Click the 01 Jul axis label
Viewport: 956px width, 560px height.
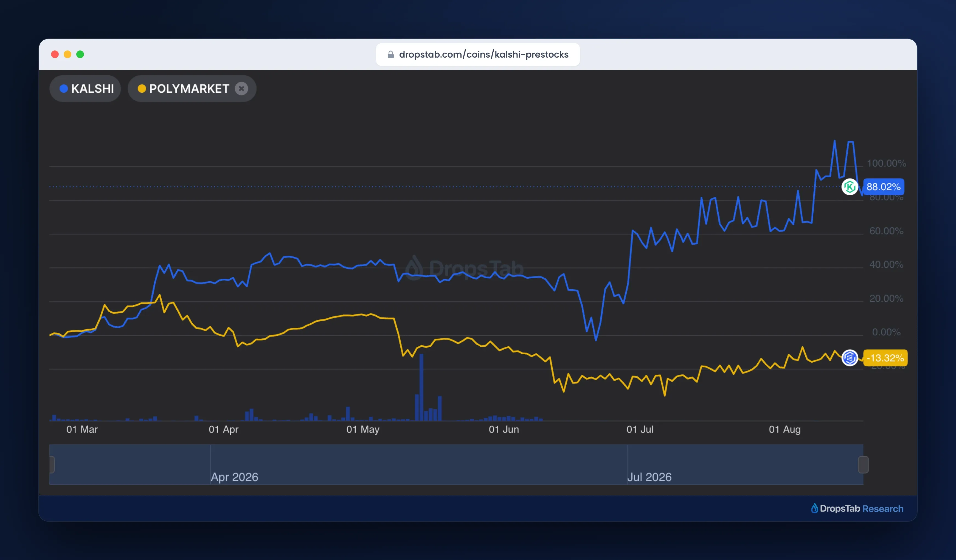coord(640,429)
